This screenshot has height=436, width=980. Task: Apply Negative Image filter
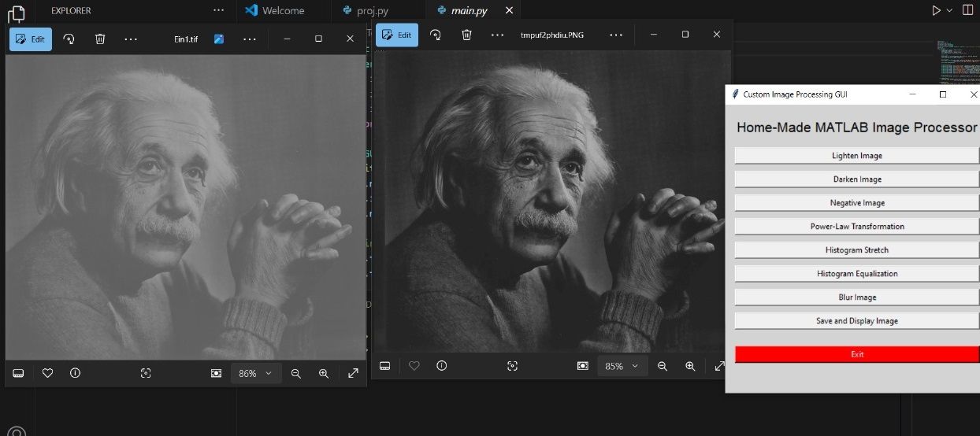click(x=857, y=203)
